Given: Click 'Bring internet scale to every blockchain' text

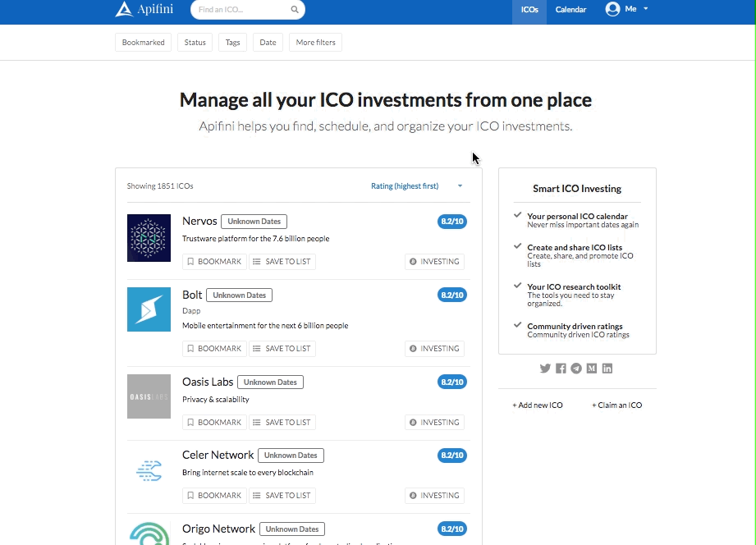Looking at the screenshot, I should [x=248, y=473].
